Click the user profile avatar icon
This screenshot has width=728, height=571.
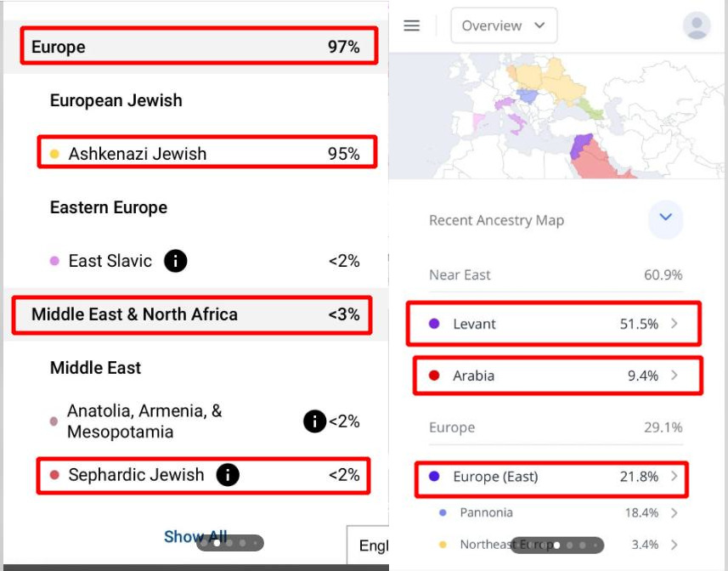pos(697,25)
